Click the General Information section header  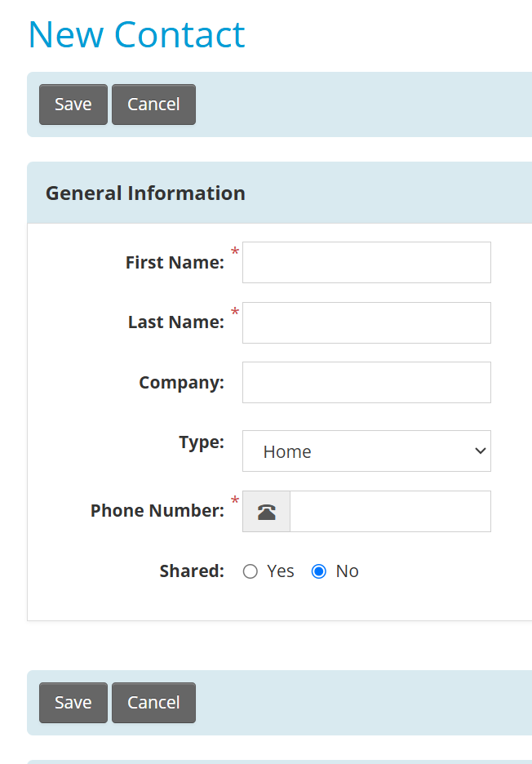coord(145,193)
